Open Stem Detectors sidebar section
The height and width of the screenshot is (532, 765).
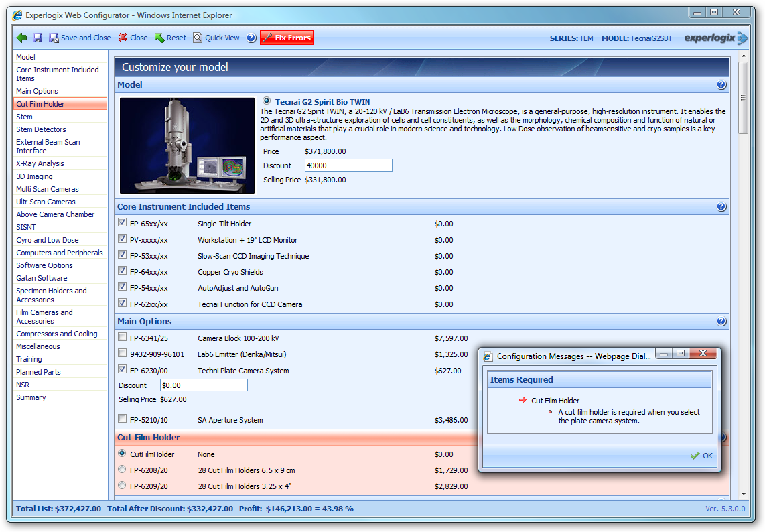pyautogui.click(x=41, y=129)
